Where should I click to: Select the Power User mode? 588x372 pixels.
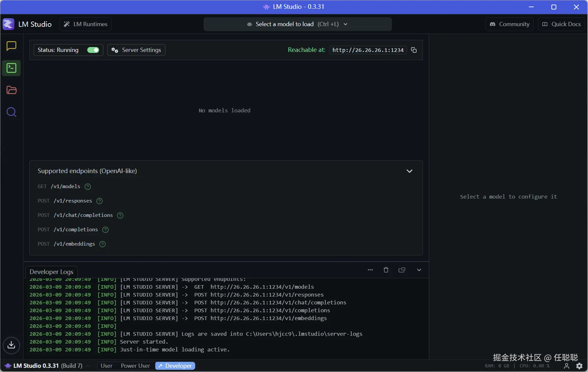pyautogui.click(x=135, y=366)
